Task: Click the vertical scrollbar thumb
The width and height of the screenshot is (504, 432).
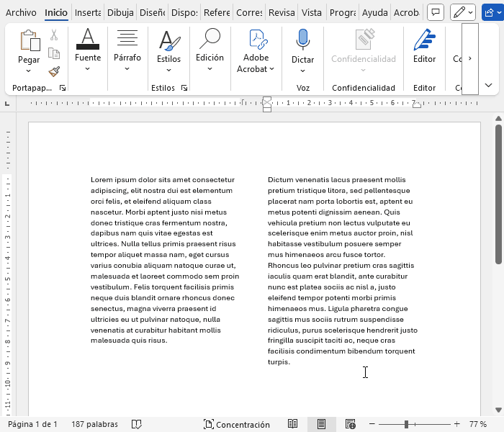Action: coord(498,194)
